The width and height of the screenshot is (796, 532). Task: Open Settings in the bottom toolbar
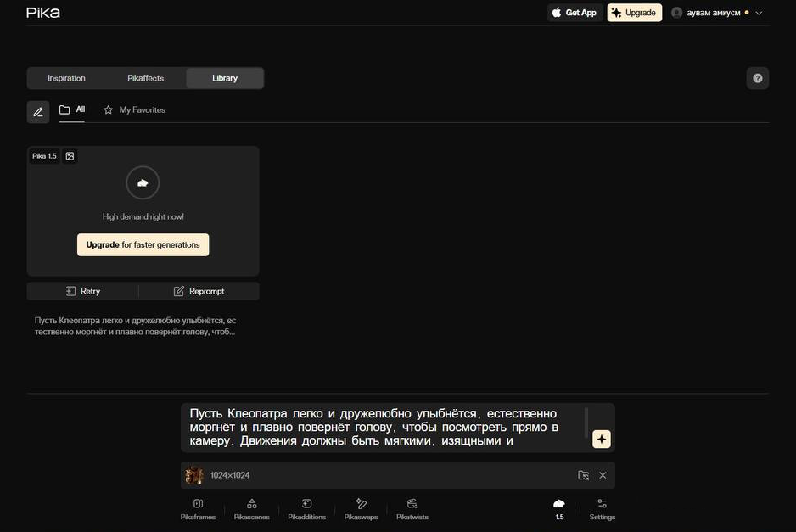coord(601,509)
